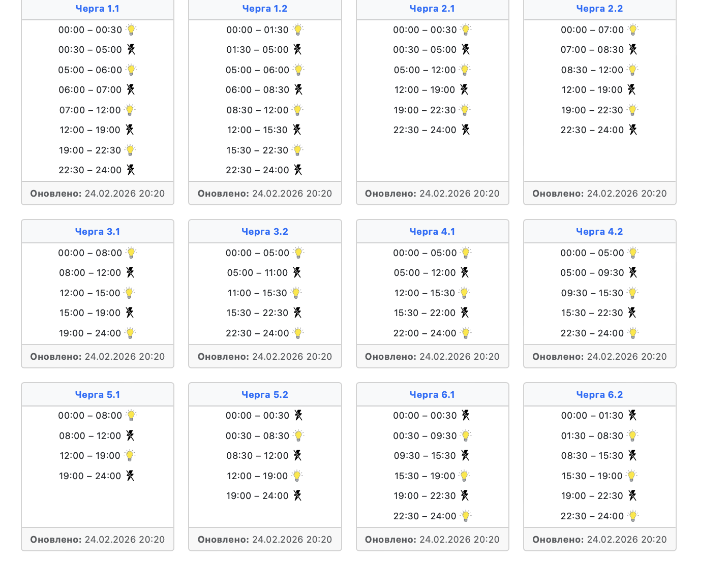
Task: Select the Черга 5.1 heading link
Action: coord(97,395)
